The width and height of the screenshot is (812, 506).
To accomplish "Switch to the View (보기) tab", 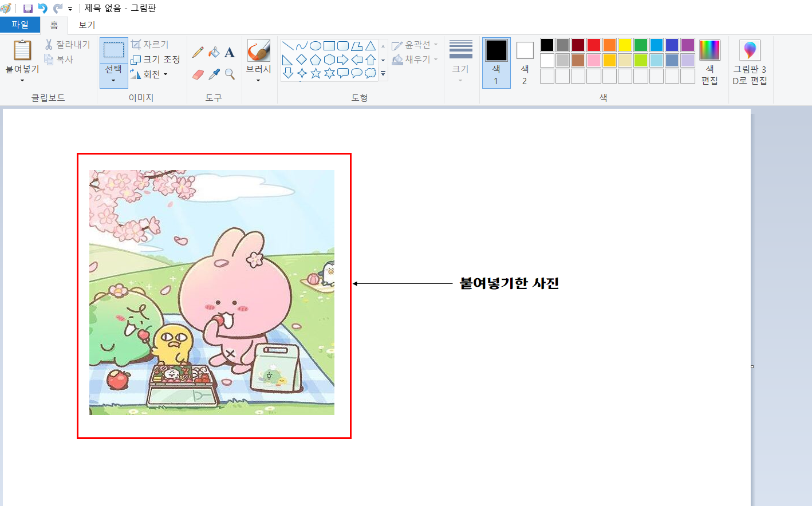I will tap(86, 25).
